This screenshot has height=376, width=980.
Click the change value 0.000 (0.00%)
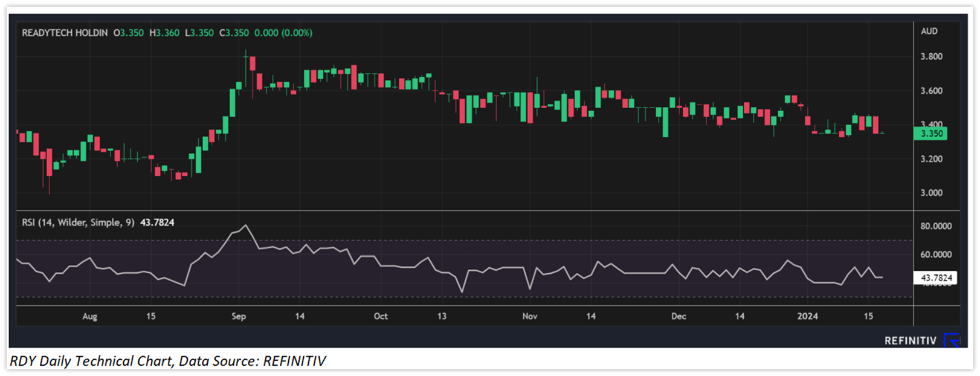[x=283, y=33]
